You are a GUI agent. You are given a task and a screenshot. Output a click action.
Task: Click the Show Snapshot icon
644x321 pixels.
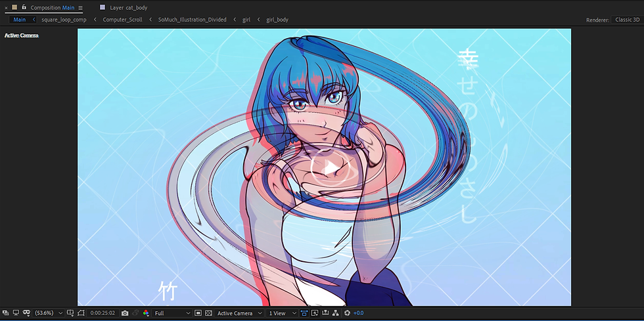[x=135, y=312]
